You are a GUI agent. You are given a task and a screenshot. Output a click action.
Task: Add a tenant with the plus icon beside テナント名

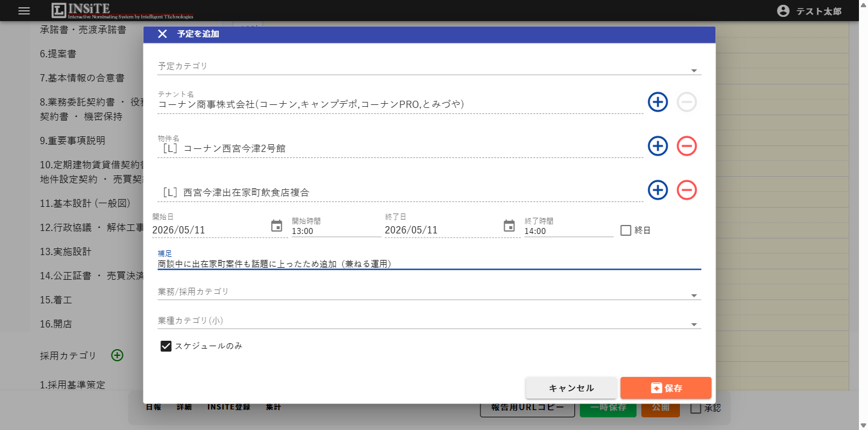658,102
